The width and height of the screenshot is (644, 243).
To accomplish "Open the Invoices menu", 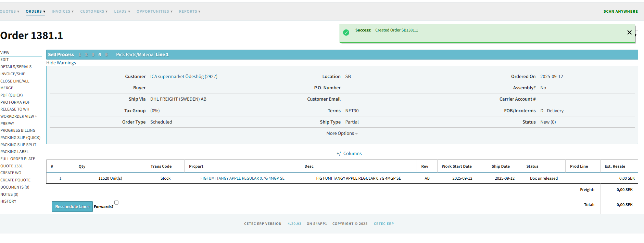I will (62, 12).
